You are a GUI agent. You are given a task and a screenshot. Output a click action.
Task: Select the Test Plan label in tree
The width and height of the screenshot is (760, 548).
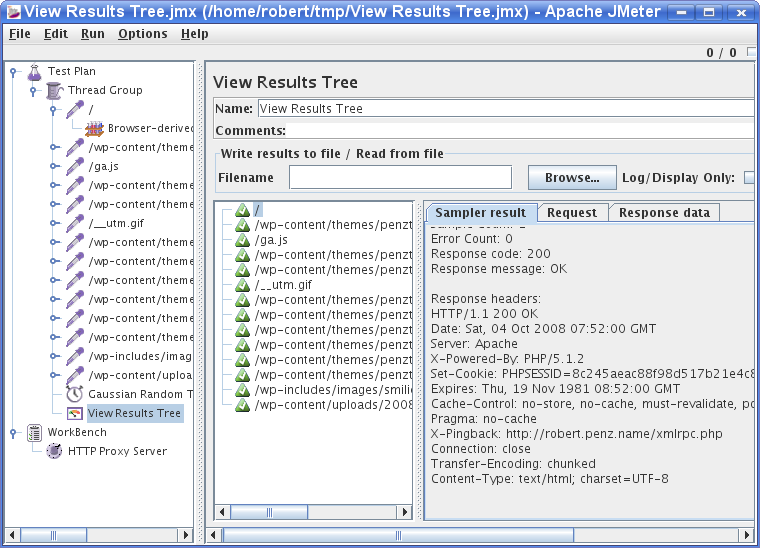point(72,72)
